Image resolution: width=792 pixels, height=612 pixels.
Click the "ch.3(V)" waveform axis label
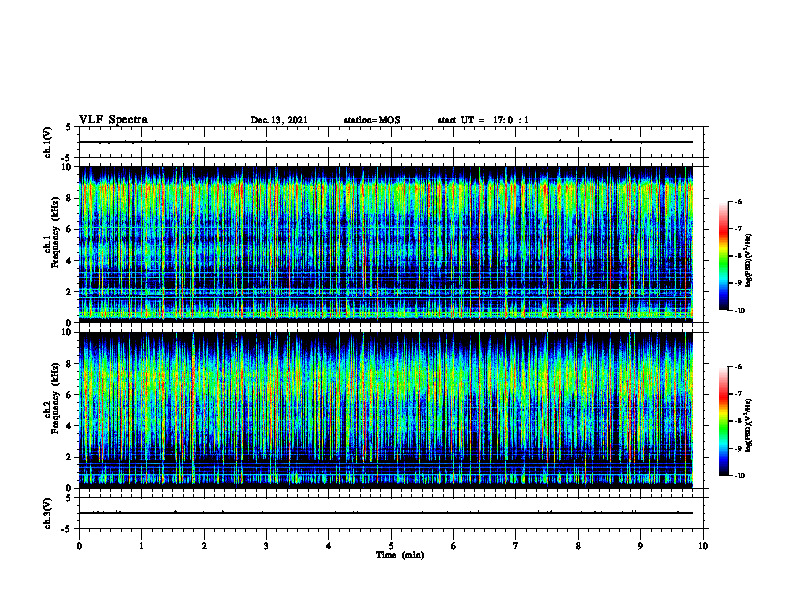pyautogui.click(x=47, y=513)
